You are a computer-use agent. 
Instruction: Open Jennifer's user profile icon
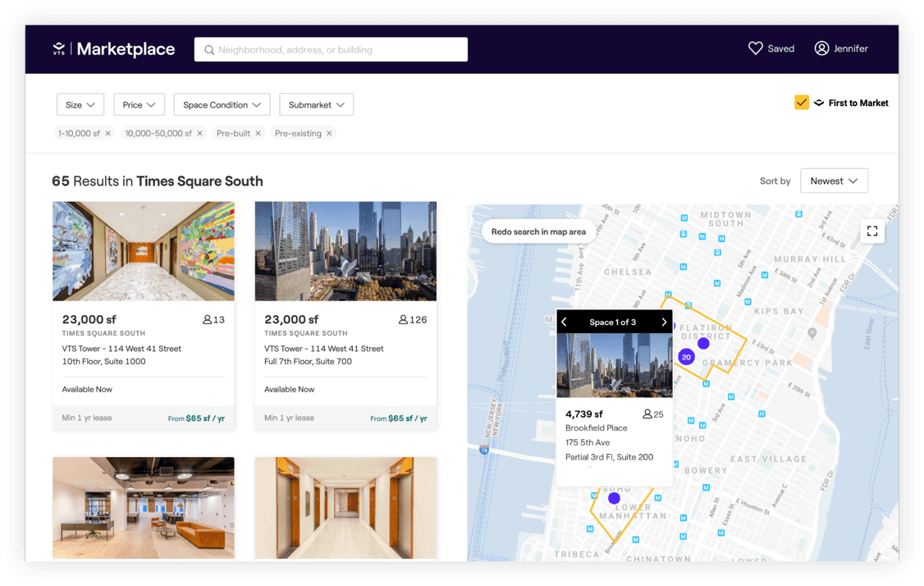821,48
